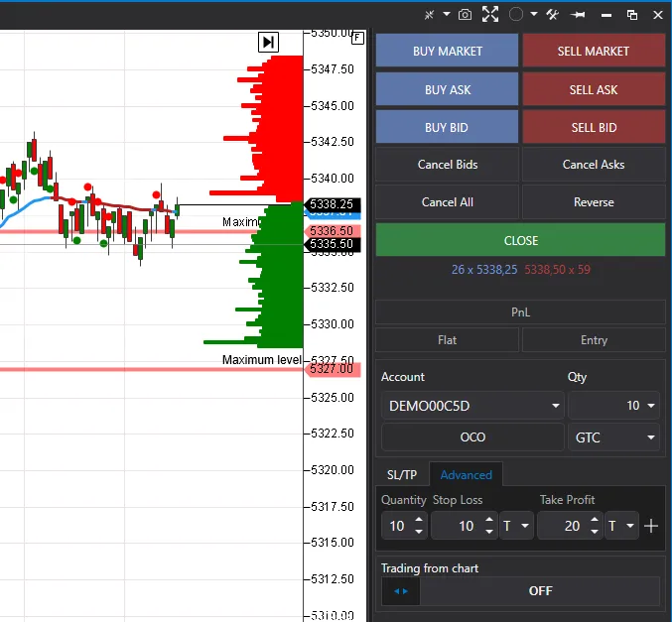Open dropdown beside the circle link icon
Screen dimensions: 672x622
(x=534, y=14)
